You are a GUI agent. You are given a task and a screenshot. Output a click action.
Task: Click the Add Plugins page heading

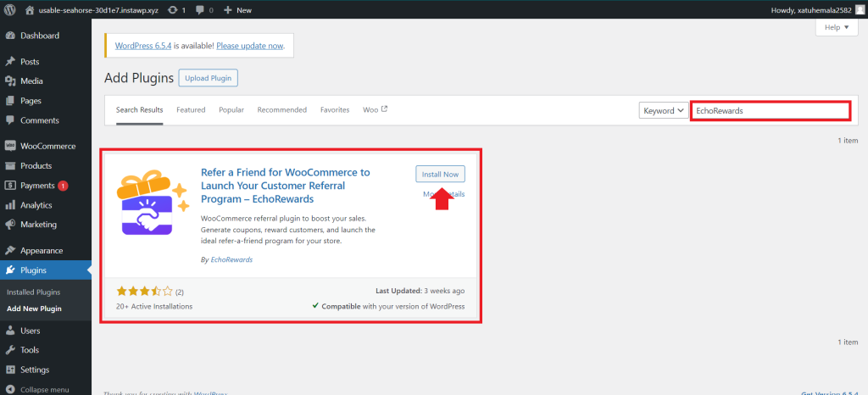(139, 78)
